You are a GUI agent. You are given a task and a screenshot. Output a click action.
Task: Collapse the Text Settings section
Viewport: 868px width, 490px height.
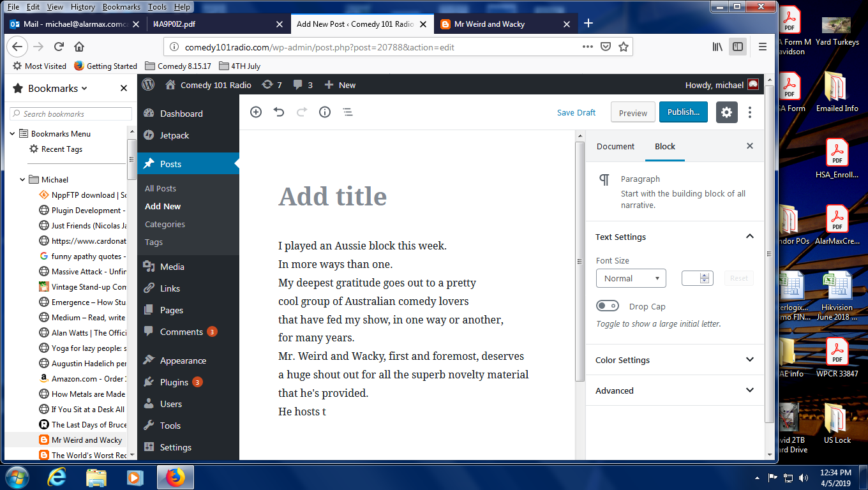[x=749, y=237]
